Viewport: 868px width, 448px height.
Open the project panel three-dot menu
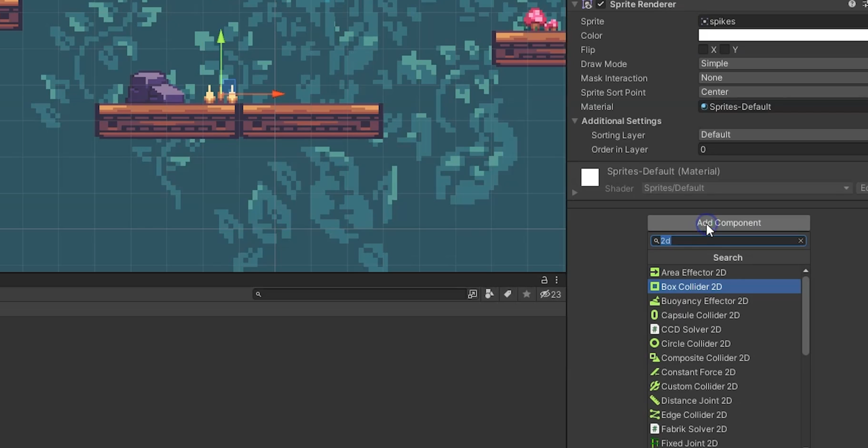pos(557,280)
